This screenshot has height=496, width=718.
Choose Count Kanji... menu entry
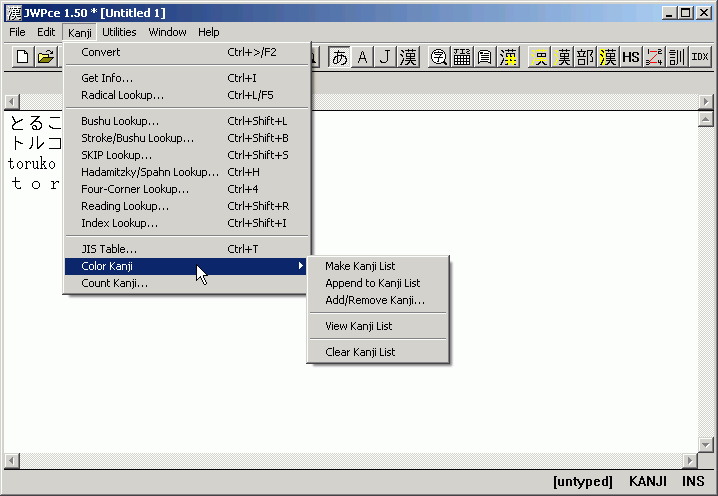click(x=187, y=283)
